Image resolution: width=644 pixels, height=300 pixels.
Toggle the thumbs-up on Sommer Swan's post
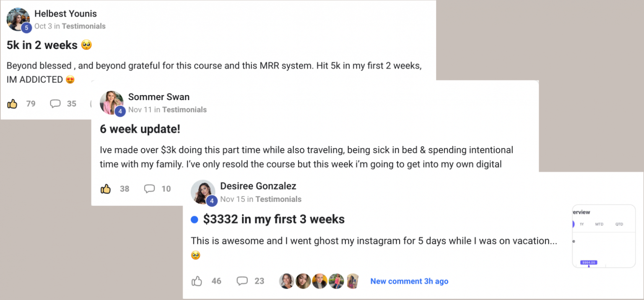tap(106, 189)
